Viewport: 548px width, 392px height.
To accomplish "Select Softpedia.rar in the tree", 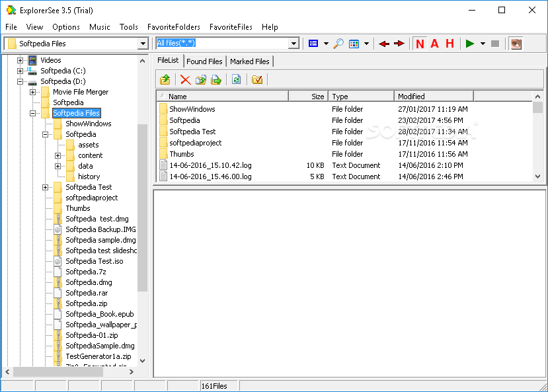I will [x=87, y=293].
